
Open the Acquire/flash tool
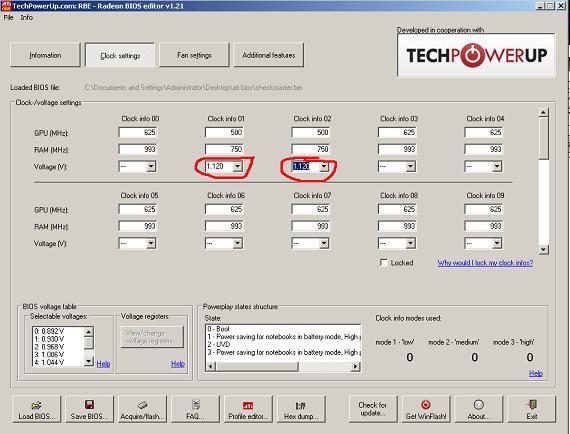(142, 409)
